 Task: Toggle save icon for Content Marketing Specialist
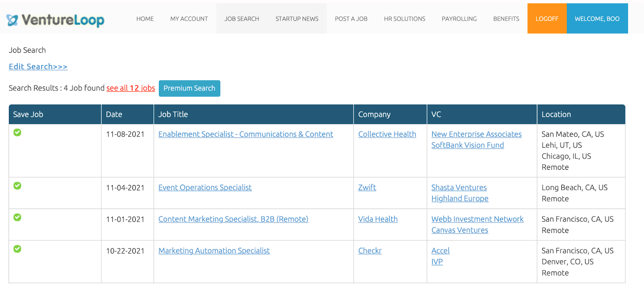pos(17,217)
